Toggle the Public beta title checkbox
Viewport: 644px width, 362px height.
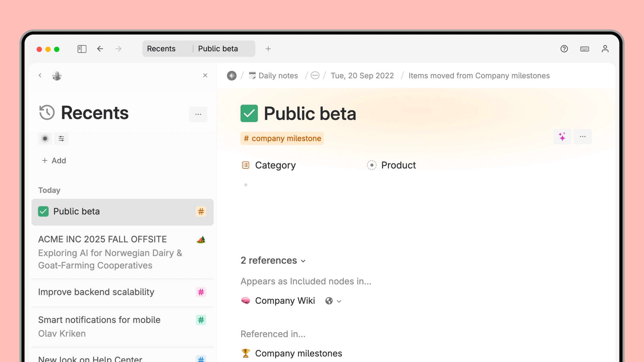tap(249, 113)
